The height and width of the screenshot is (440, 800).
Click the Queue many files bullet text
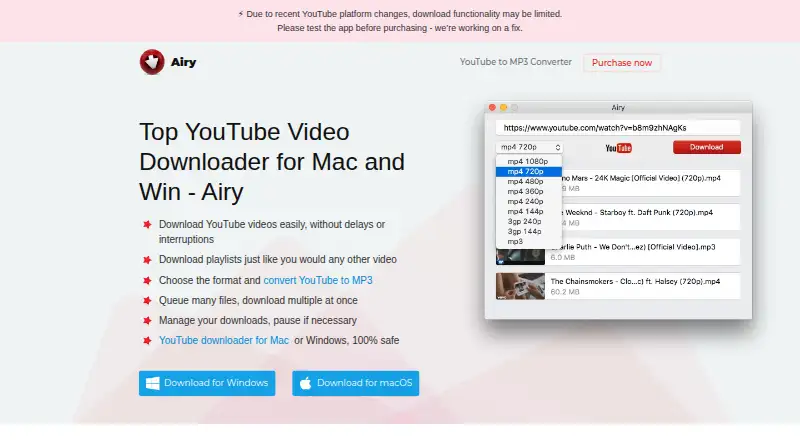[258, 300]
